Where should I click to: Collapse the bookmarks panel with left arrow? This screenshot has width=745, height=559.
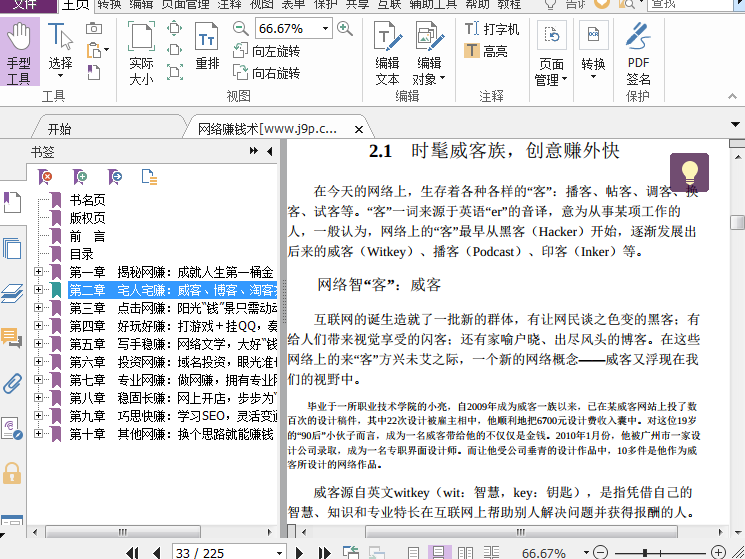[x=269, y=151]
